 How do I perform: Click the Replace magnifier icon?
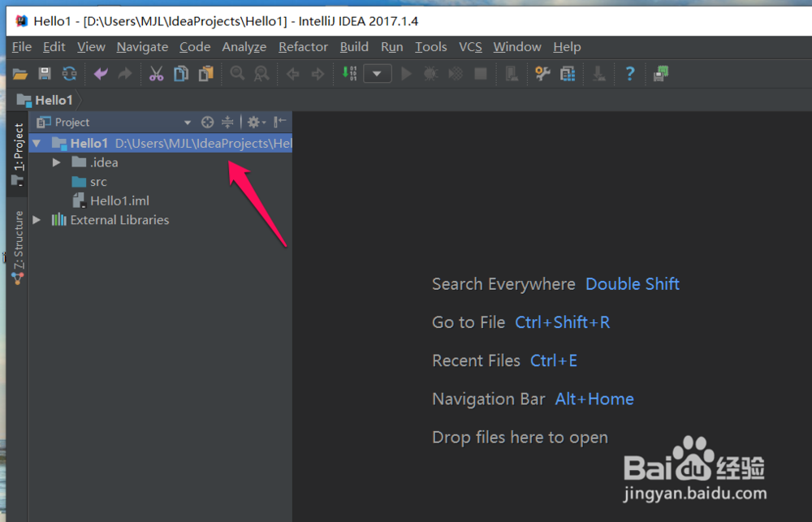[x=261, y=74]
